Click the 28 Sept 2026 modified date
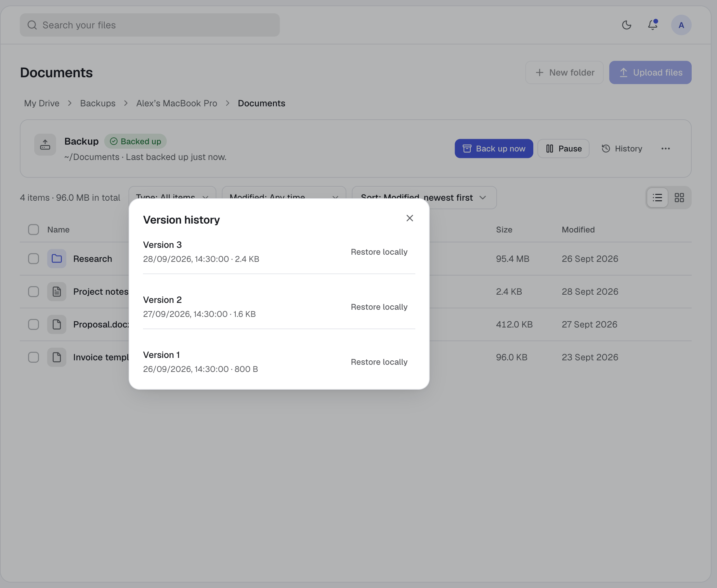Image resolution: width=717 pixels, height=588 pixels. [x=590, y=292]
